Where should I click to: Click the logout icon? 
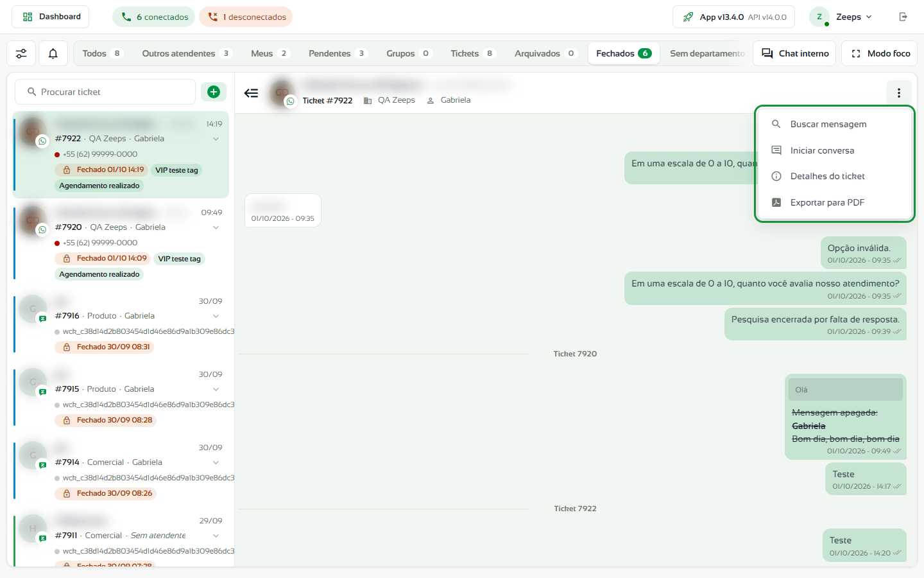(903, 17)
